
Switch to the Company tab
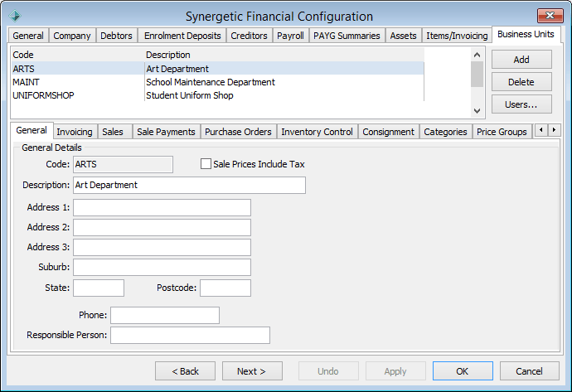point(72,36)
